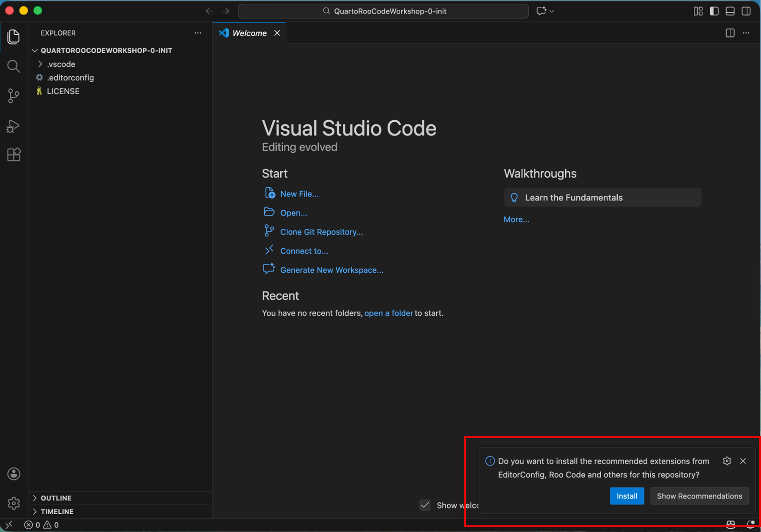Open the LICENSE file
Viewport: 761px width, 532px height.
coord(63,91)
